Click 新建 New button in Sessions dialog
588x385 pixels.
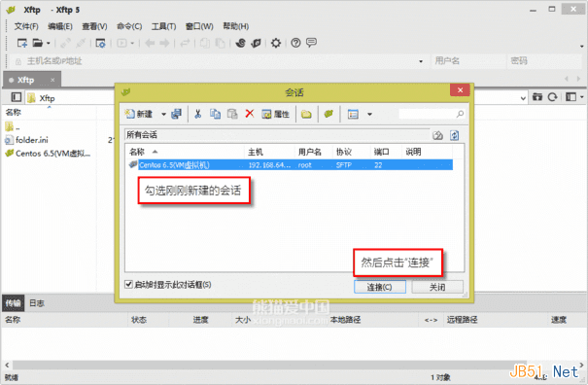[x=139, y=114]
